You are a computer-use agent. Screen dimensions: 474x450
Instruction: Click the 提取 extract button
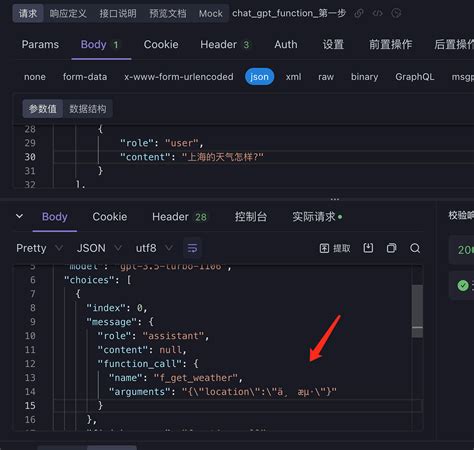(335, 248)
